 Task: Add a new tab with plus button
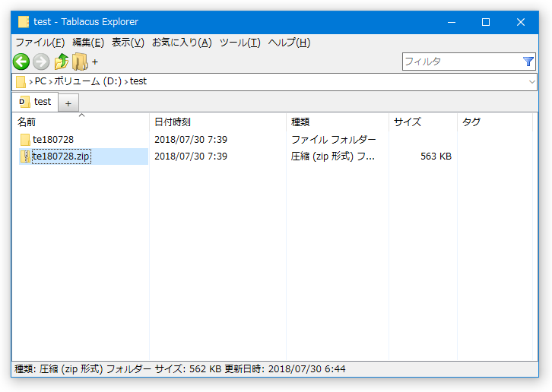tap(68, 103)
